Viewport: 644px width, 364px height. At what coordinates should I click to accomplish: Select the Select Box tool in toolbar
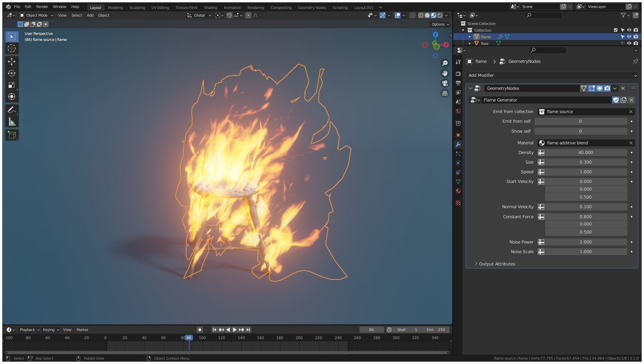point(12,37)
